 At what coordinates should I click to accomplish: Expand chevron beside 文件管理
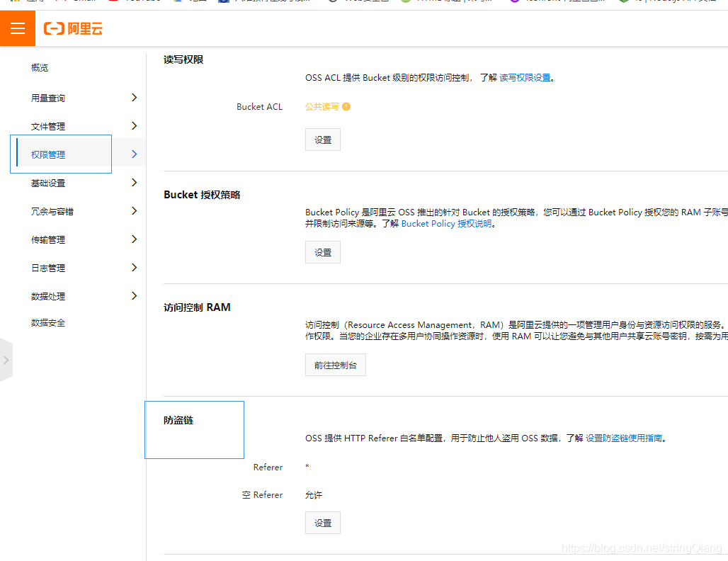(x=134, y=126)
